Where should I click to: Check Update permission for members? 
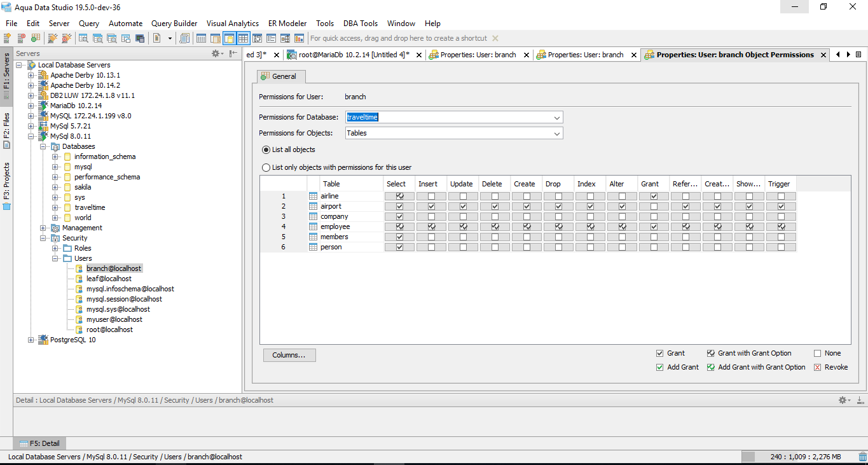click(x=463, y=237)
